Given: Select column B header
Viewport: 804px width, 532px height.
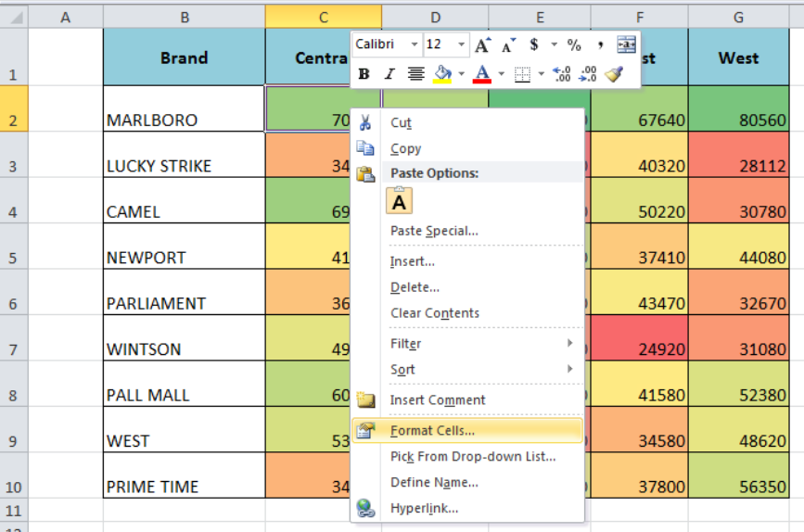Looking at the screenshot, I should pyautogui.click(x=185, y=17).
